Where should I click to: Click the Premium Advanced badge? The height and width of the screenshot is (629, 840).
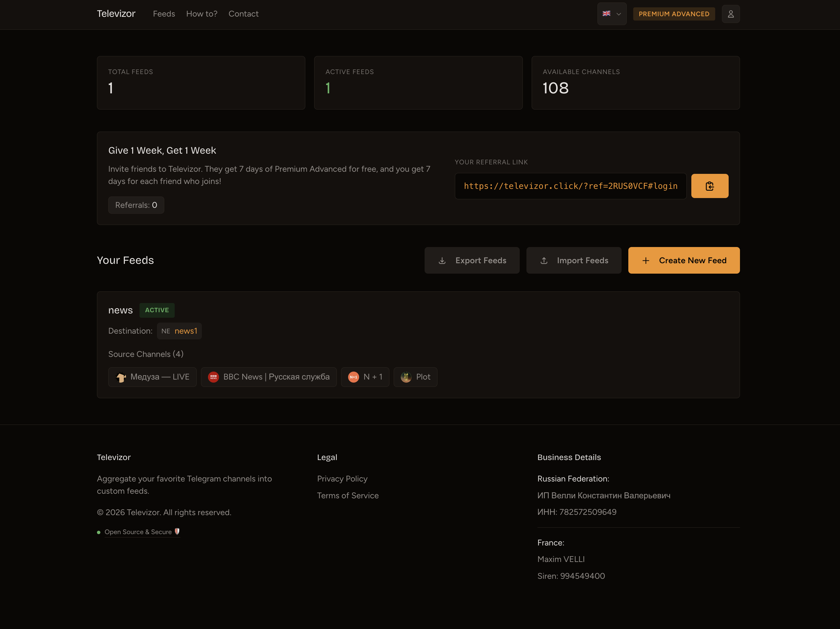tap(674, 14)
